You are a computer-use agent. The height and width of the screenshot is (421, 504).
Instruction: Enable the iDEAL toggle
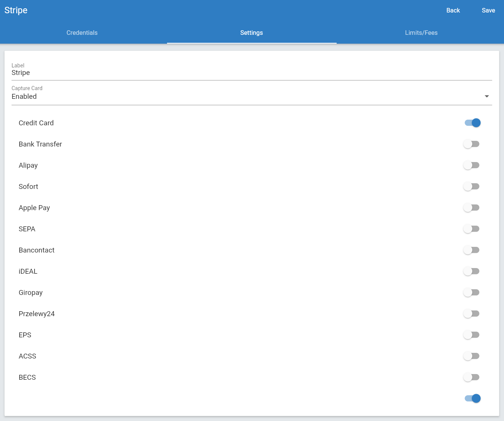coord(471,271)
